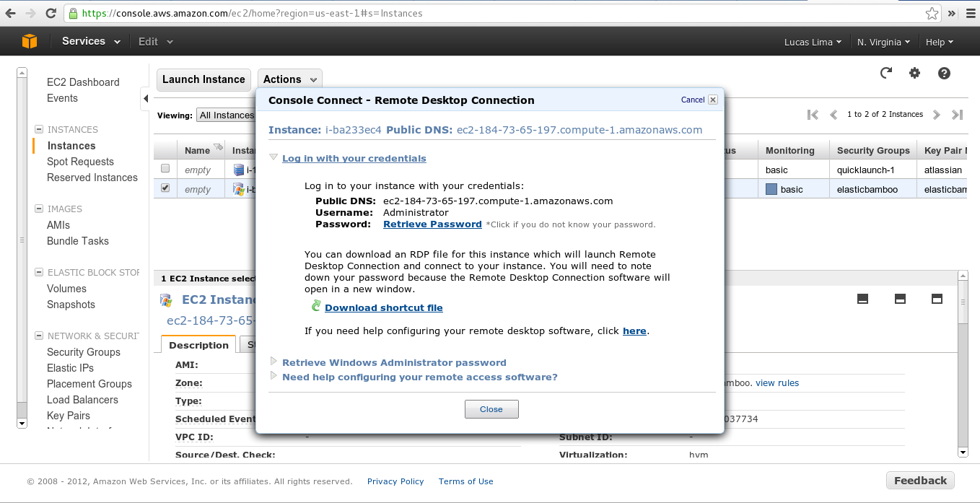Open the settings gear icon
The height and width of the screenshot is (503, 980).
coord(915,73)
